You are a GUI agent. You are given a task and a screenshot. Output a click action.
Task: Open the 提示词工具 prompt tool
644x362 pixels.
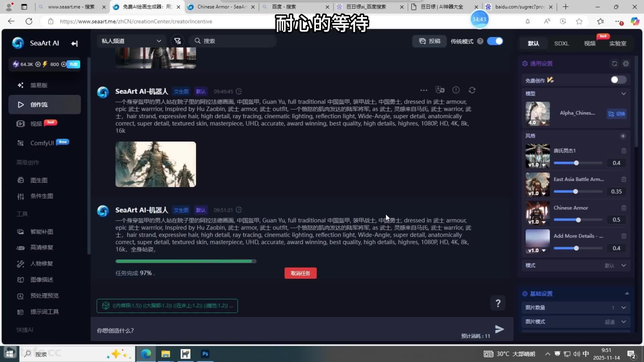[44, 311]
